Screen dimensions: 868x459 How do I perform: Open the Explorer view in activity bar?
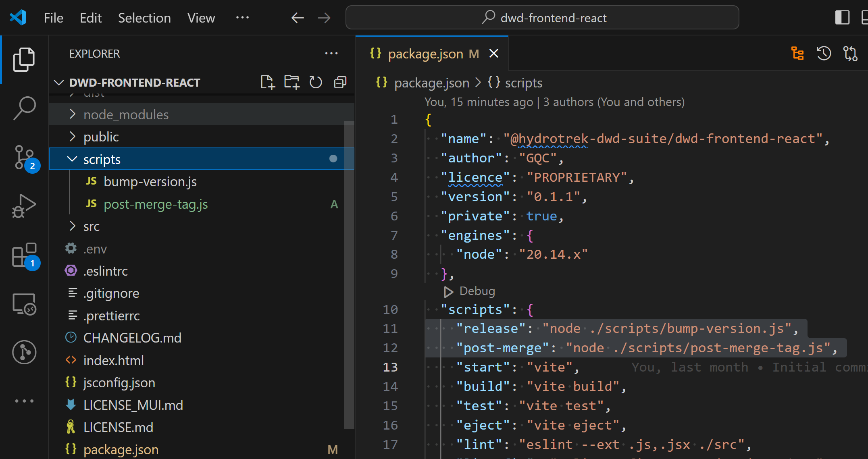(x=24, y=60)
